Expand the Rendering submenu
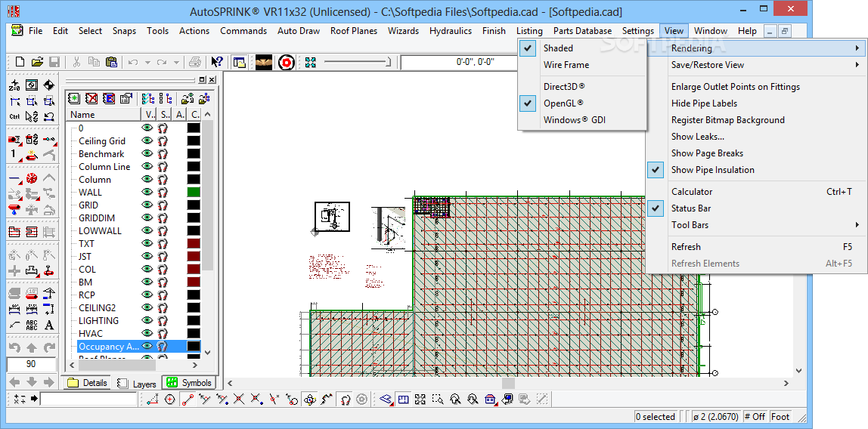 pyautogui.click(x=757, y=48)
